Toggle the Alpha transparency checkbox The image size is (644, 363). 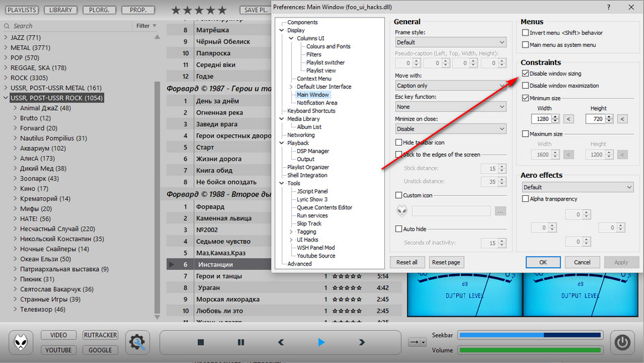pyautogui.click(x=526, y=199)
